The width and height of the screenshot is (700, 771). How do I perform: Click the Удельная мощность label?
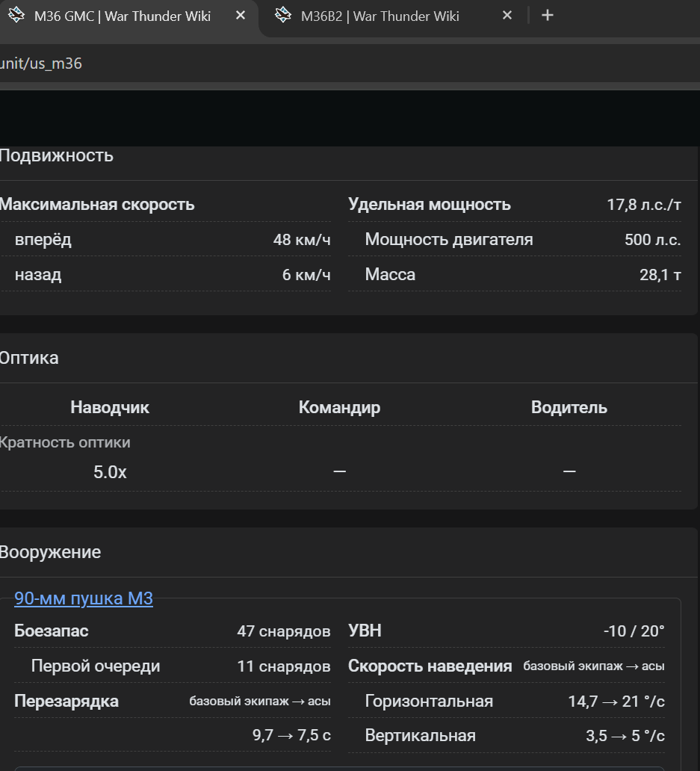(429, 205)
